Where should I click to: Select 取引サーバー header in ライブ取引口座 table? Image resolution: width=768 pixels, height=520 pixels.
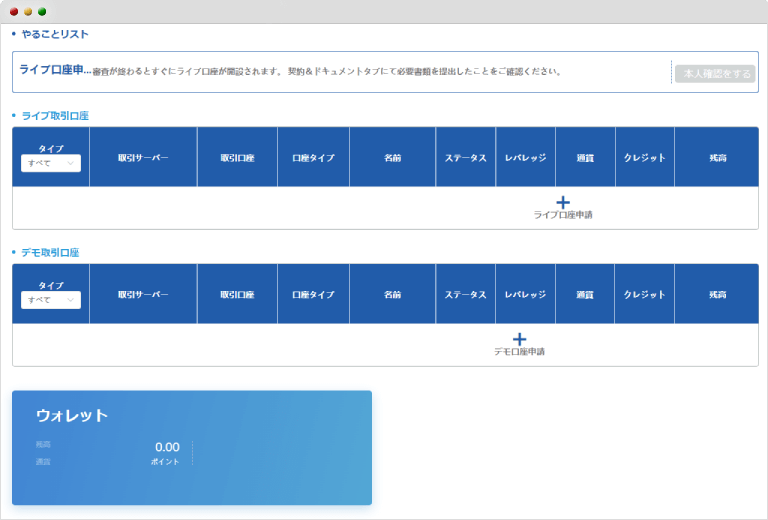143,158
